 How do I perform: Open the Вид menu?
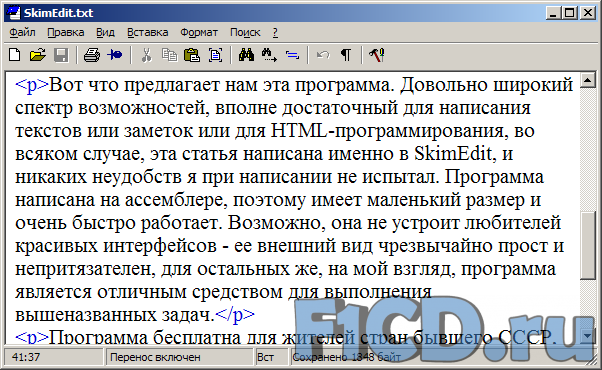click(106, 33)
